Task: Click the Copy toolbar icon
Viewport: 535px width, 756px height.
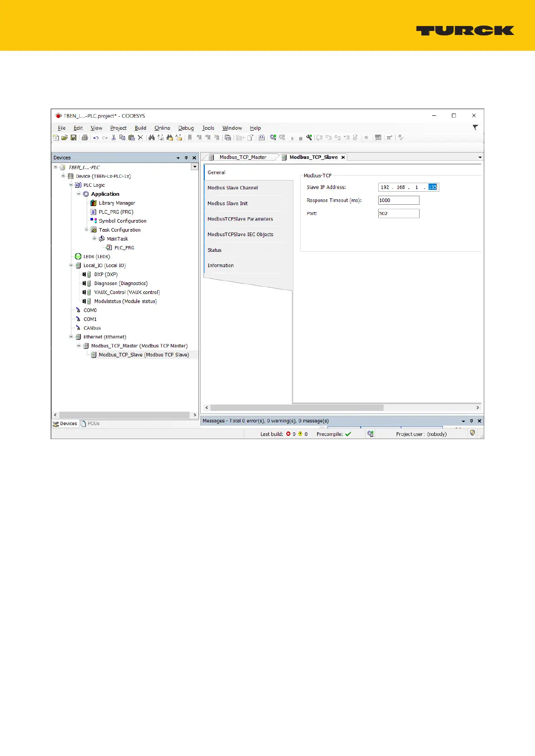Action: pos(122,138)
